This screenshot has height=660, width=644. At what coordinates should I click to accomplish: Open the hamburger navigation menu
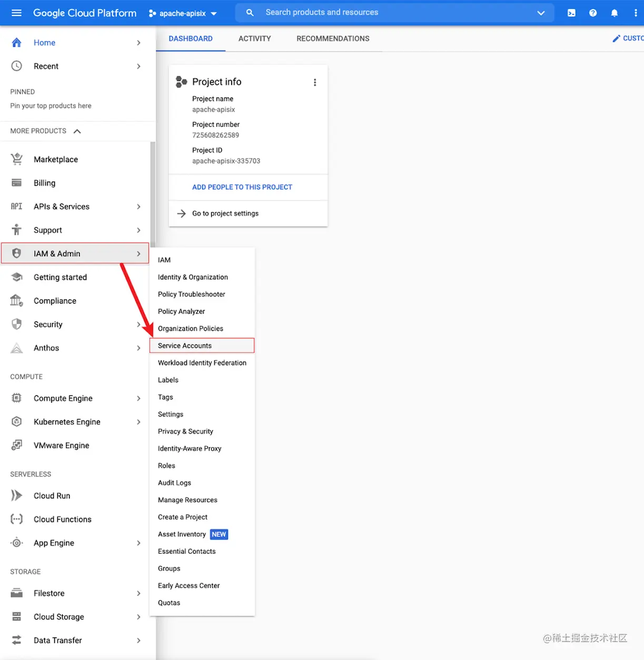tap(16, 13)
